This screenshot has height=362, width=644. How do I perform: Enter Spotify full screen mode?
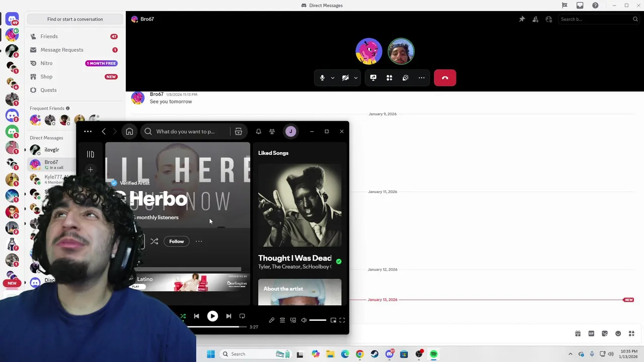342,320
